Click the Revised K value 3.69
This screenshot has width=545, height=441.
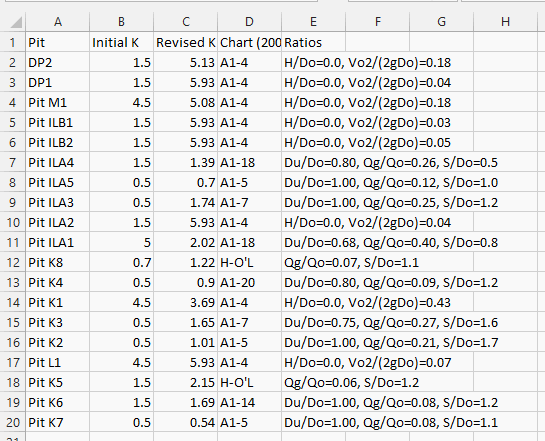click(186, 302)
